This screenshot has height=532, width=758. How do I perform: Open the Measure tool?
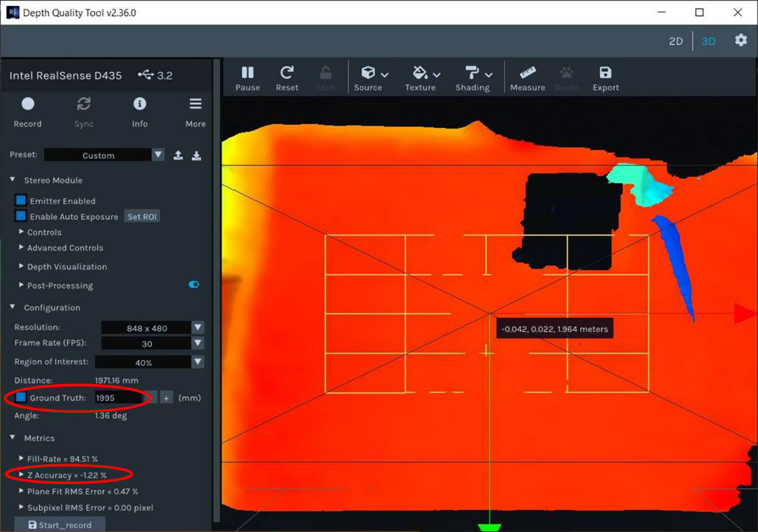click(x=527, y=77)
